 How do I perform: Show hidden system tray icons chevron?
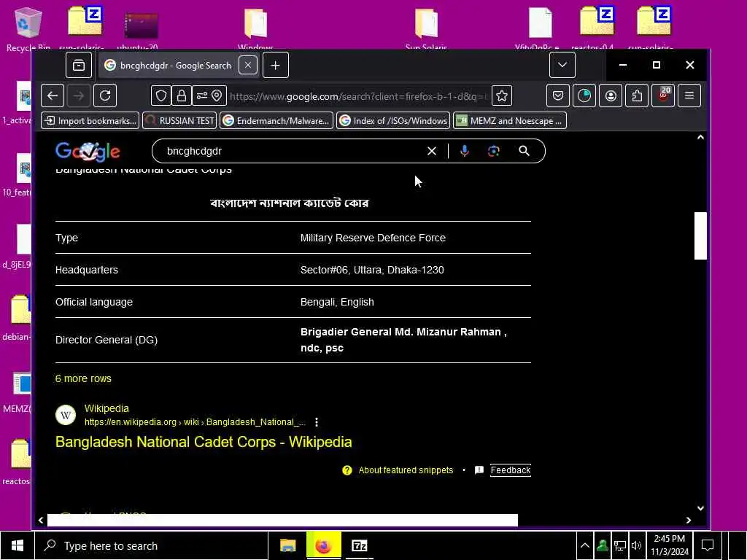[585, 545]
